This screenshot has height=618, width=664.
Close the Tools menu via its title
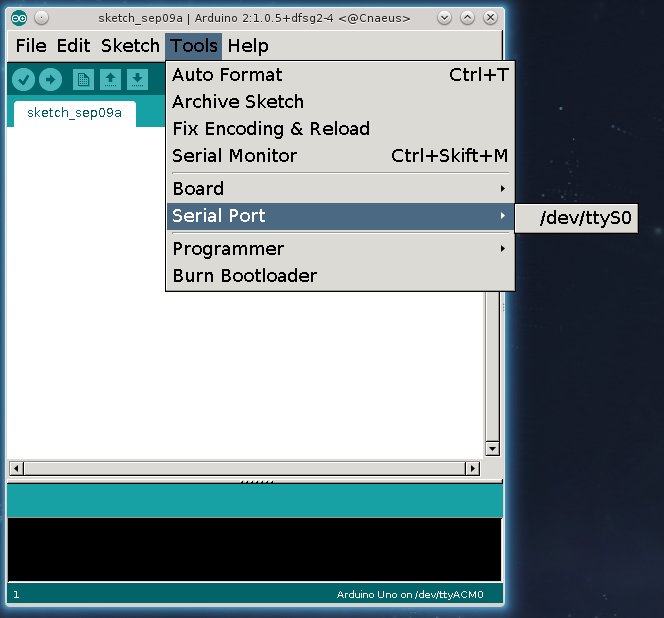coord(194,46)
